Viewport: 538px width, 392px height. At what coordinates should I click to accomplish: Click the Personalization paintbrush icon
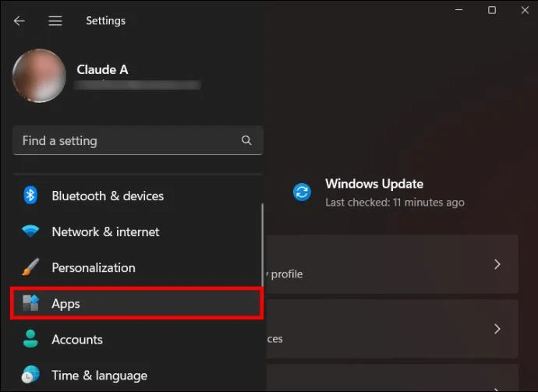tap(30, 267)
